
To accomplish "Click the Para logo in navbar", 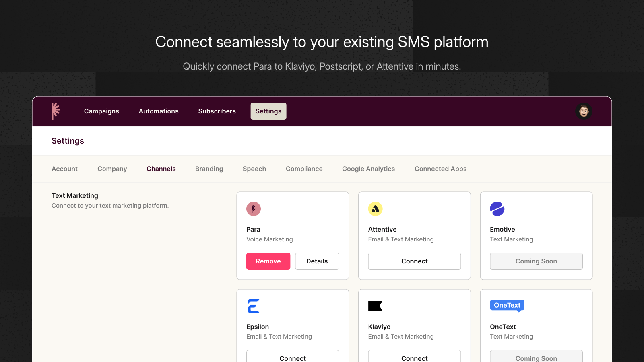I will pyautogui.click(x=56, y=111).
